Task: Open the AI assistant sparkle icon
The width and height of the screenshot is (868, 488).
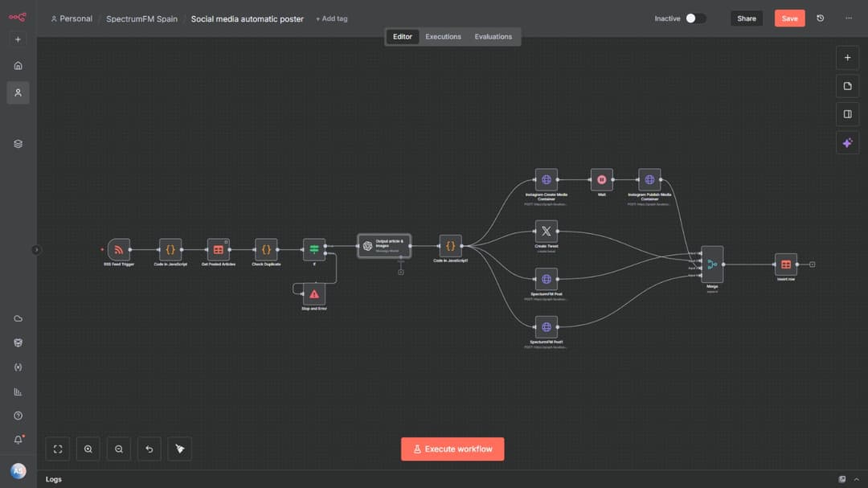Action: 847,143
